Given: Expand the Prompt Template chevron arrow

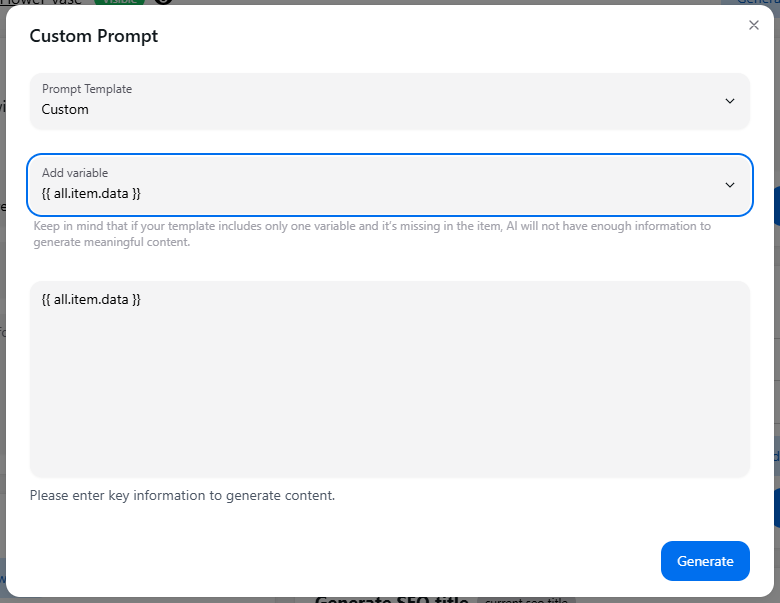Looking at the screenshot, I should click(x=729, y=101).
